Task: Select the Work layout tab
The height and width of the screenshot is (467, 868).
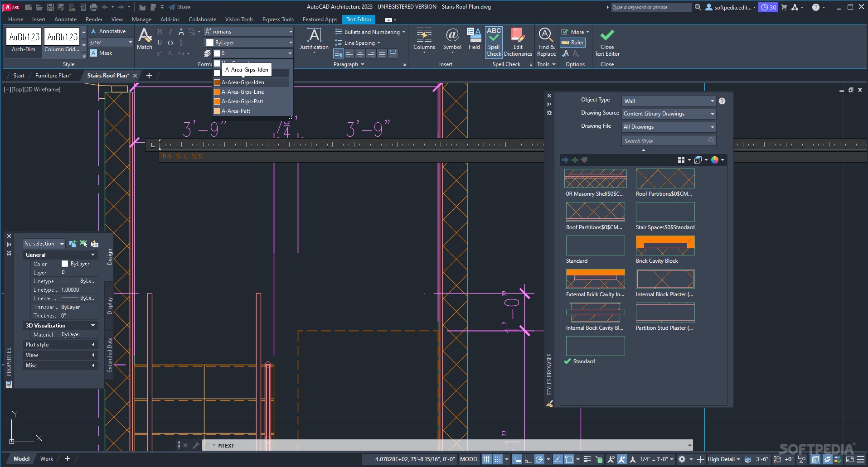Action: point(47,459)
